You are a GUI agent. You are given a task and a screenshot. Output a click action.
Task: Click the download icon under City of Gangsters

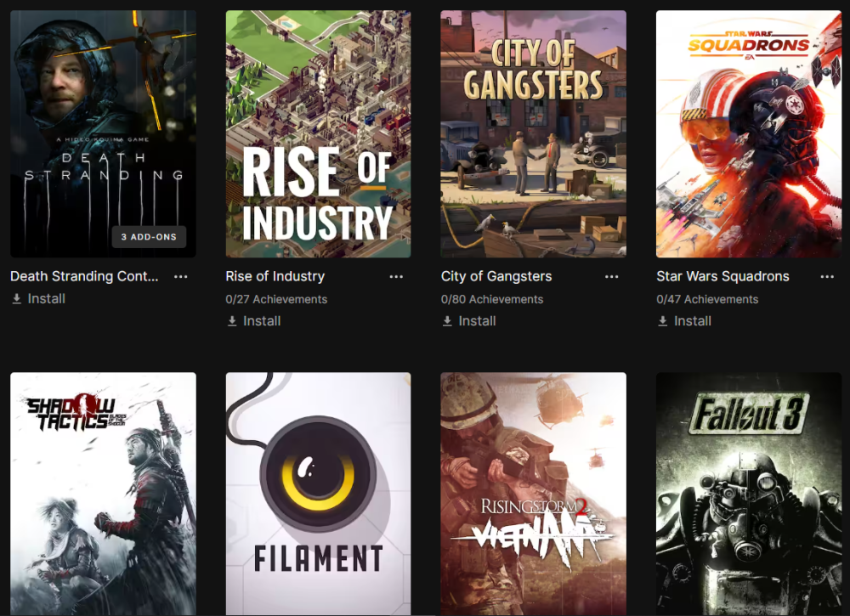coord(447,321)
